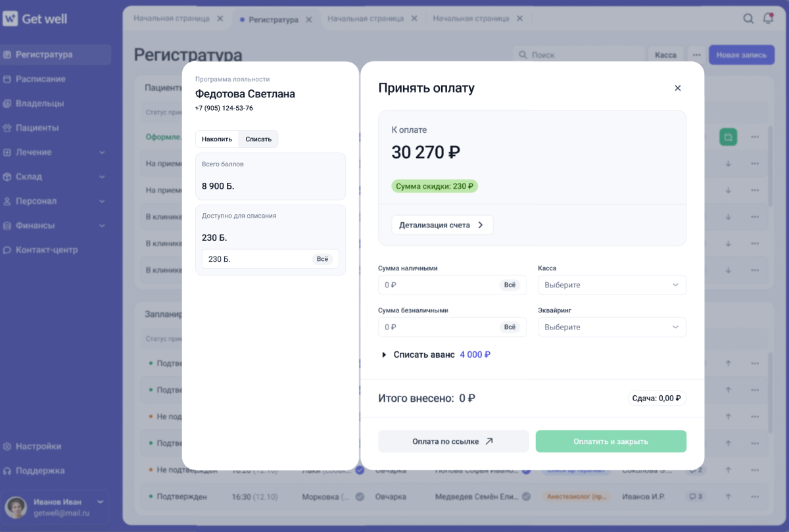
Task: Open the Эквайринг dropdown
Action: click(x=612, y=327)
